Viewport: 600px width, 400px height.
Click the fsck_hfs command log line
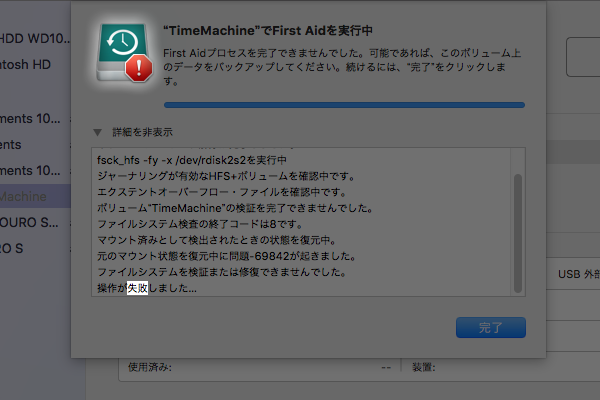tap(191, 160)
